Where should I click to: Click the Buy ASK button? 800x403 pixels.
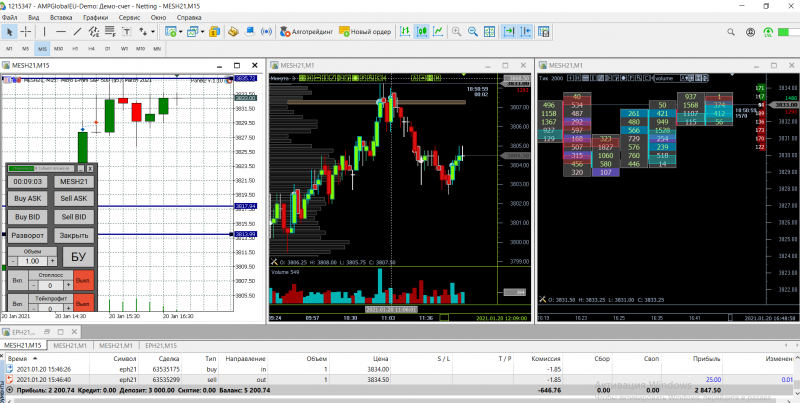(x=28, y=198)
